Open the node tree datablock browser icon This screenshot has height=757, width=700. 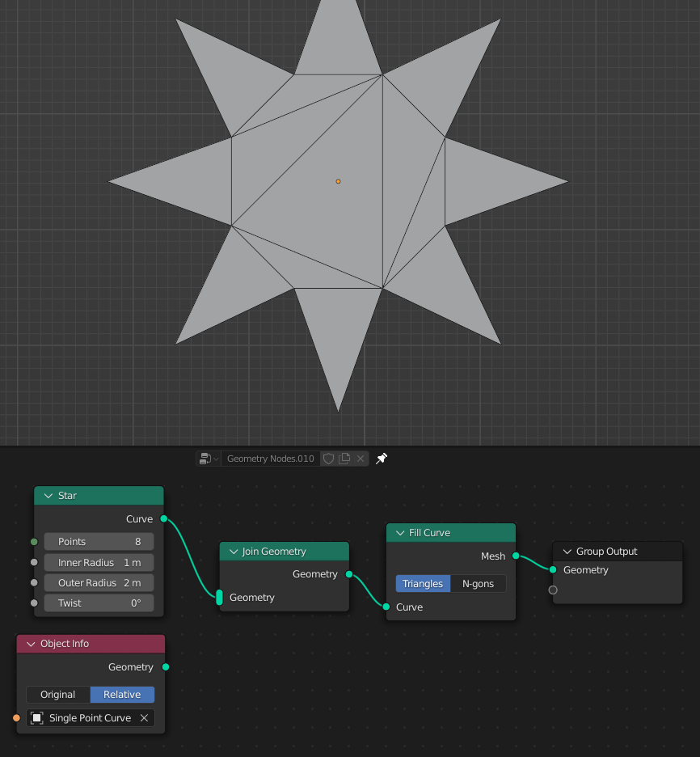pos(203,459)
